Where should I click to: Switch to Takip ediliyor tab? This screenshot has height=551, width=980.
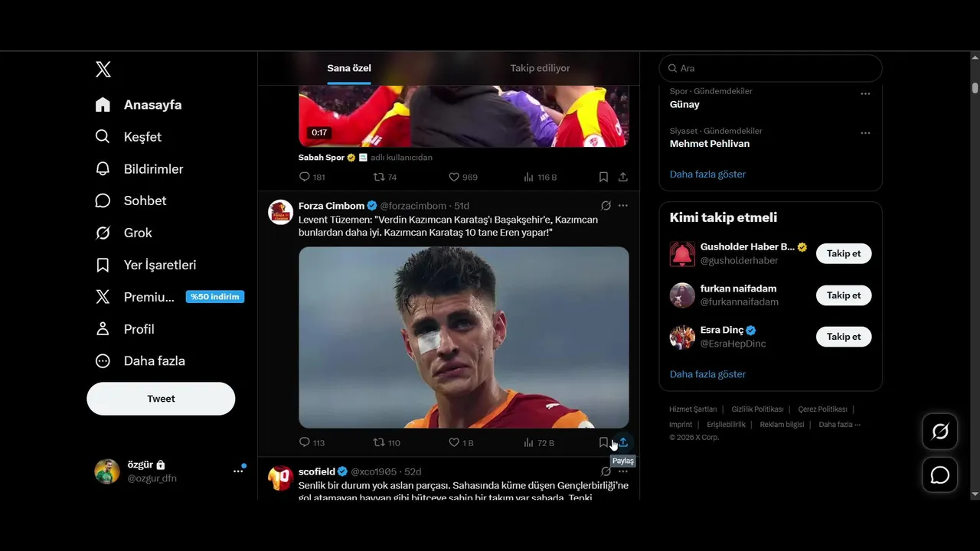pyautogui.click(x=541, y=68)
